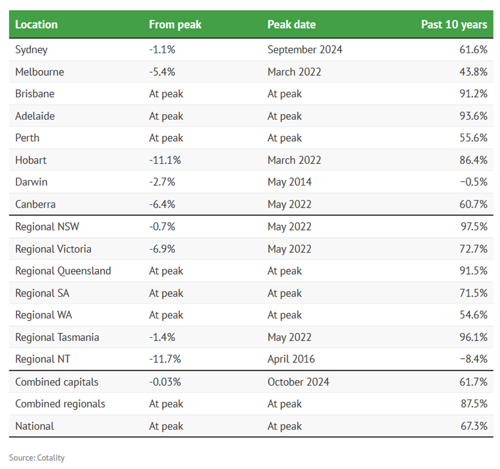500x469 pixels.
Task: Click Combined capitals' -0.03% value
Action: coord(165,382)
